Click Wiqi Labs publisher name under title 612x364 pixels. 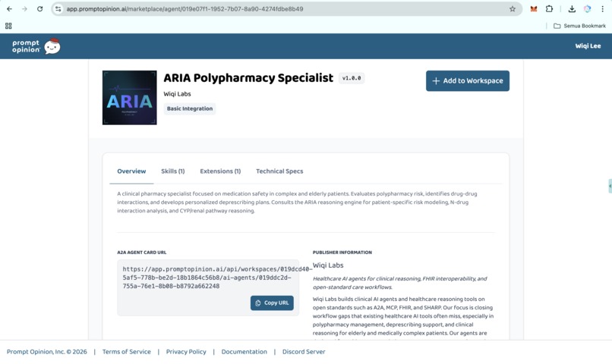[x=177, y=94]
